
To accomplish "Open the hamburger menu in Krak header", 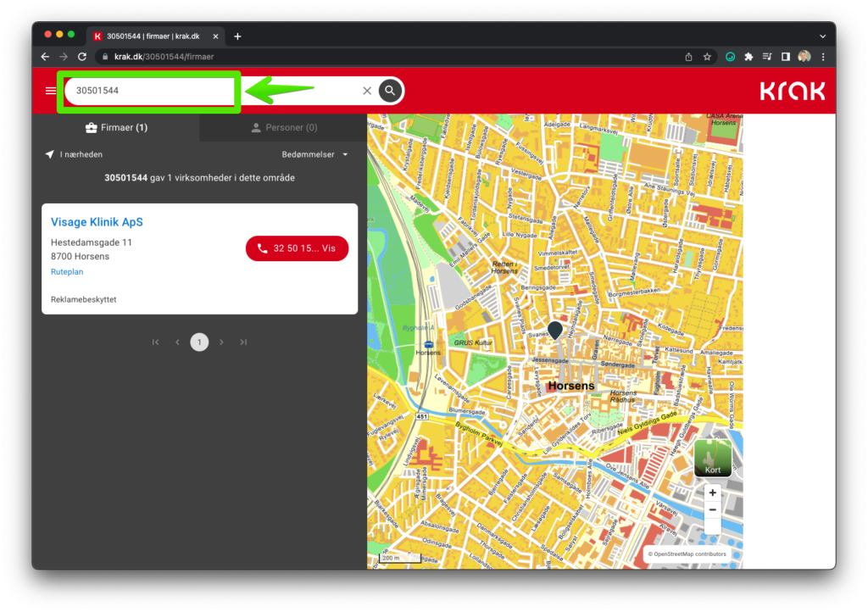I will point(50,91).
